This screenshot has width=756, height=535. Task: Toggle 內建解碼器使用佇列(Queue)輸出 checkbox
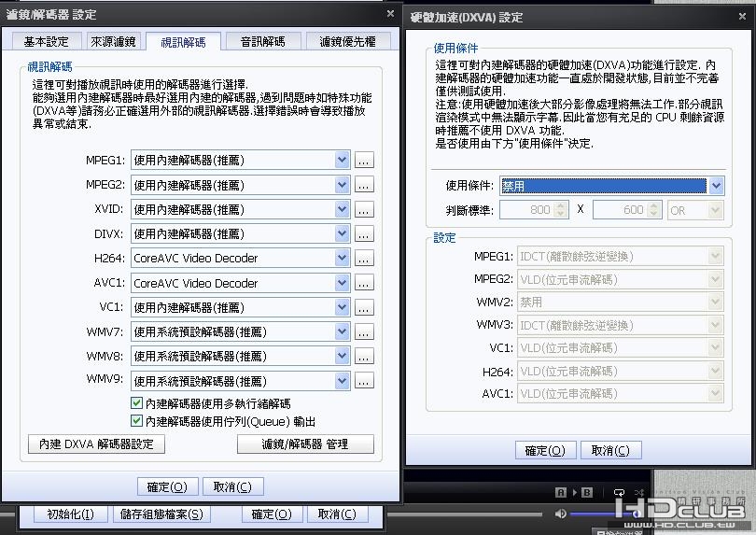tap(137, 421)
